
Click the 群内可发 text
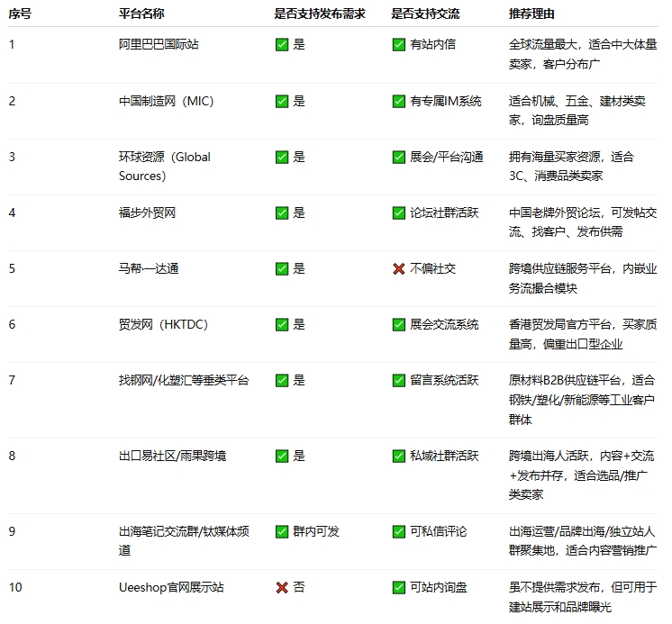[316, 531]
